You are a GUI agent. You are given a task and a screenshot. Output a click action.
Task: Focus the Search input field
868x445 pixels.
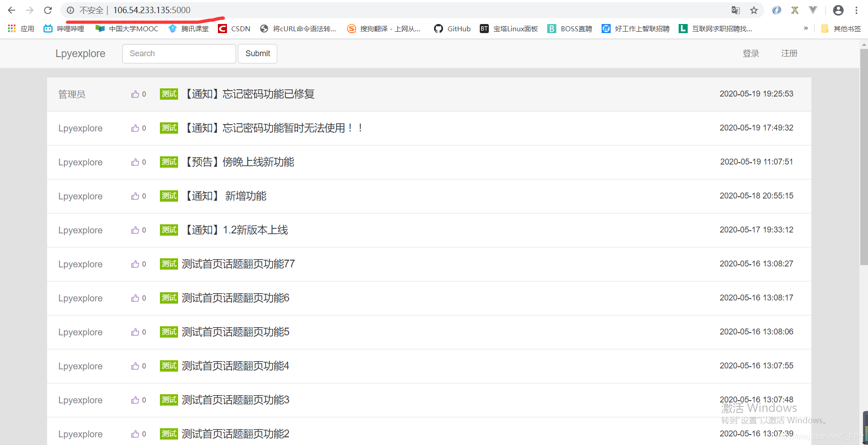point(179,53)
